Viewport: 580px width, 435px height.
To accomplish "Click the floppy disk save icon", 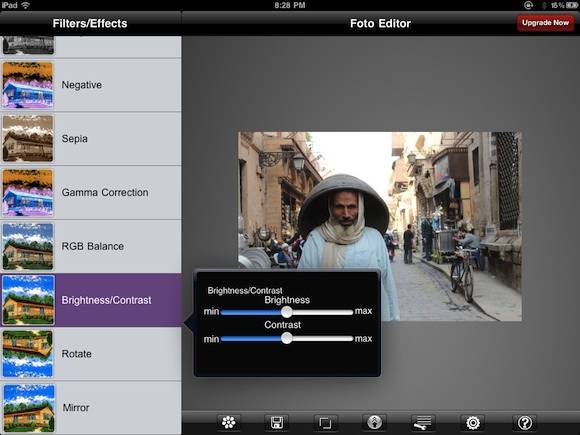I will 277,422.
